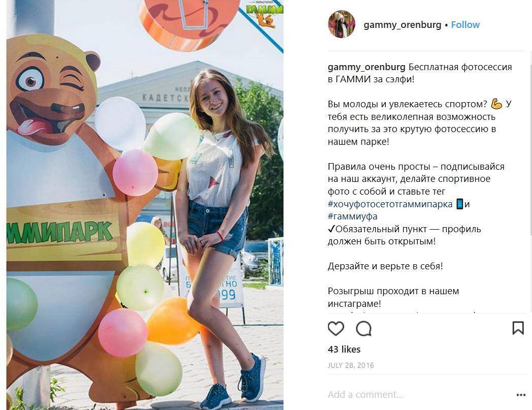This screenshot has width=532, height=410.
Task: Focus the Add a comment field
Action: 419,395
